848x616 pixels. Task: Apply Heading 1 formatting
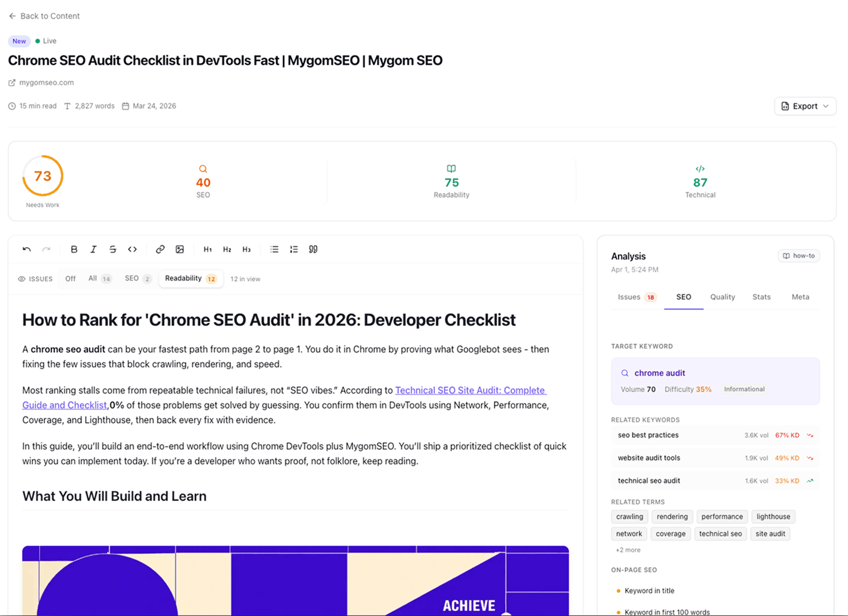click(x=208, y=249)
